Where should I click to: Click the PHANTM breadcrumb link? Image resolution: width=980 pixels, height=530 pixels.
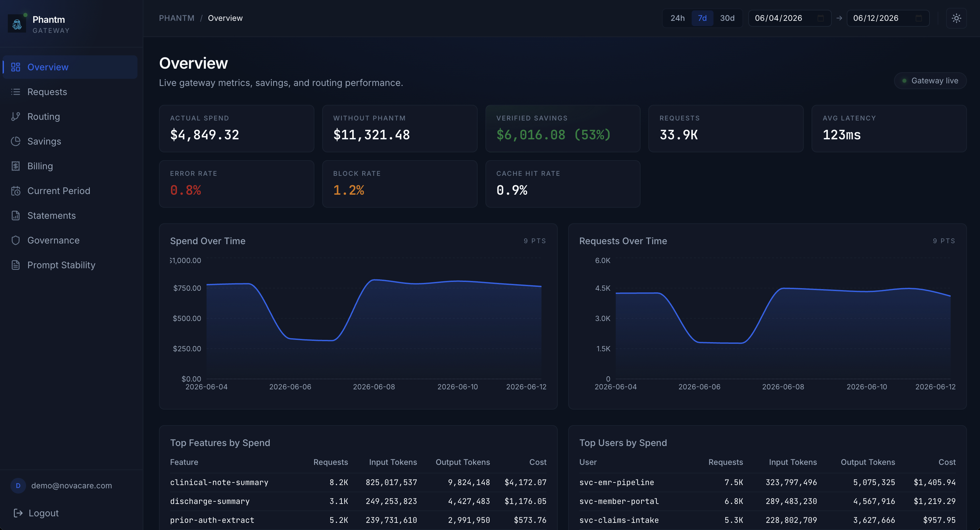coord(177,18)
